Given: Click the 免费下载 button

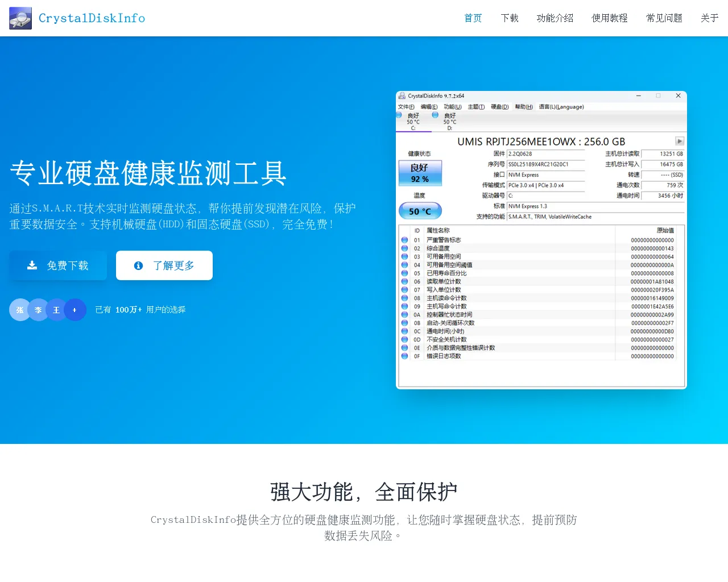Looking at the screenshot, I should click(x=58, y=265).
